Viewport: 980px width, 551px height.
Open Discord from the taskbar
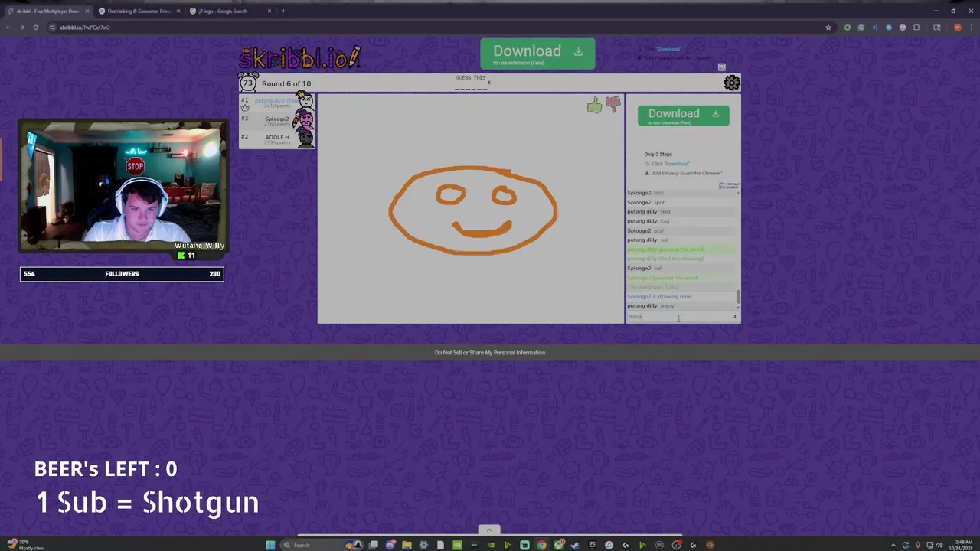coord(390,545)
